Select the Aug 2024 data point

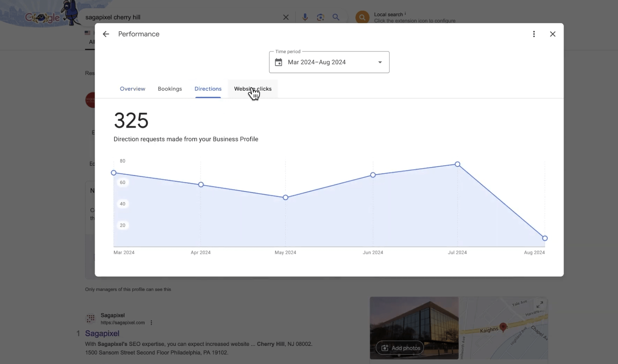(545, 238)
